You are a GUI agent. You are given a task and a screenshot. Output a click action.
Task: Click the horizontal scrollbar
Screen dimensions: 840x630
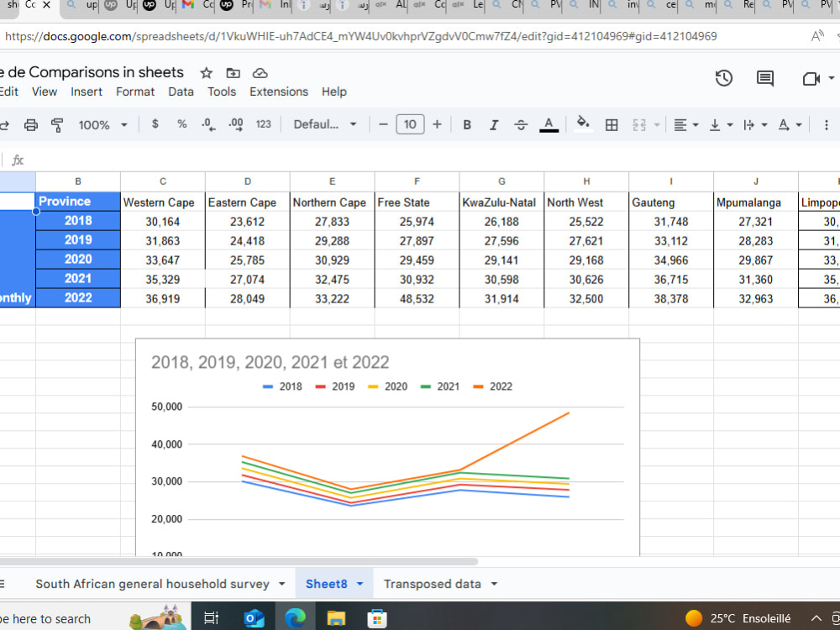239,561
